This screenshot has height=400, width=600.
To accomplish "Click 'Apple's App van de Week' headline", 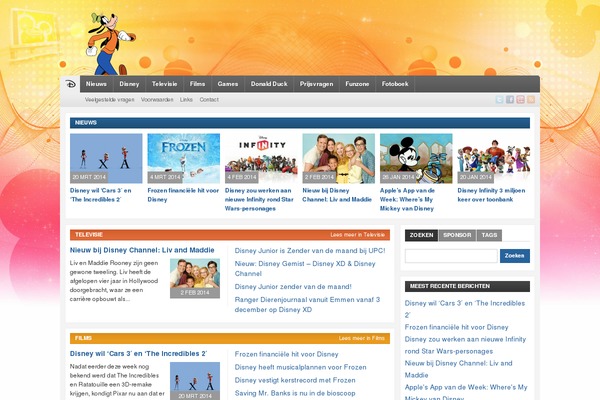I will tap(407, 199).
